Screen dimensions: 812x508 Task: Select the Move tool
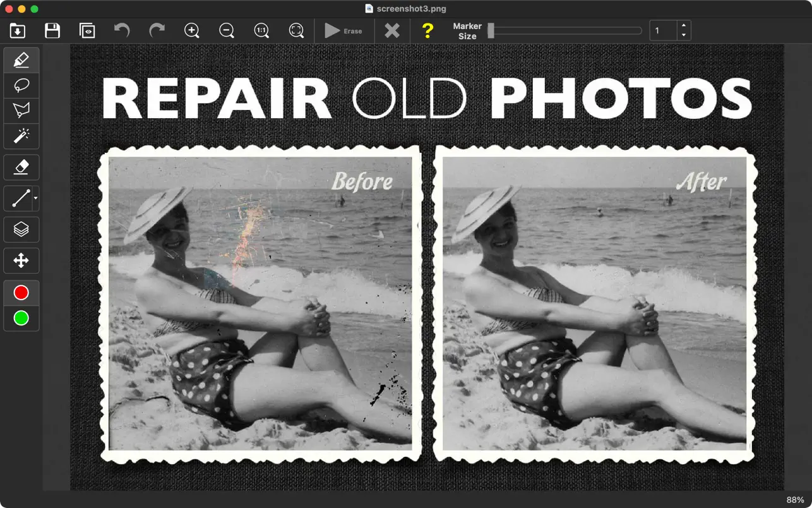[x=21, y=260]
